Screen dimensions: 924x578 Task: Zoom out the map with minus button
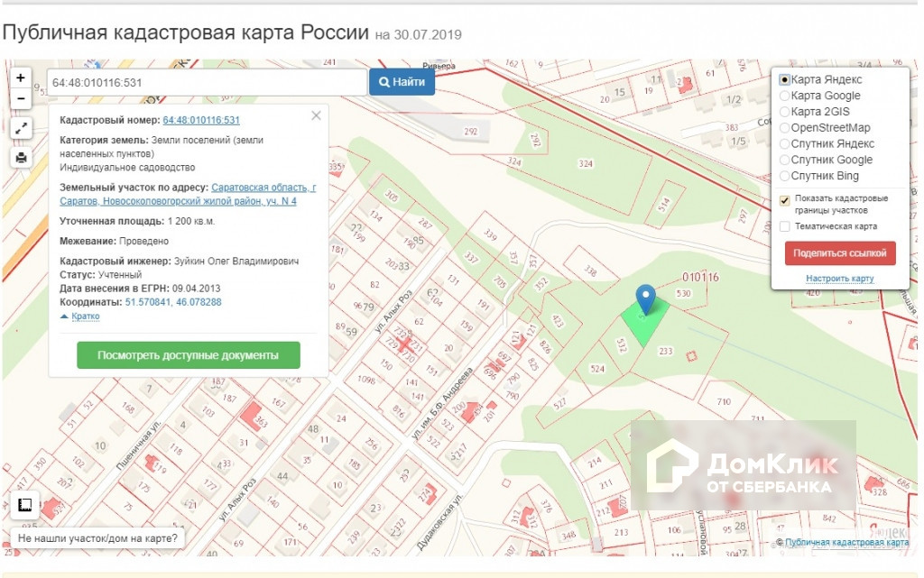pos(21,98)
